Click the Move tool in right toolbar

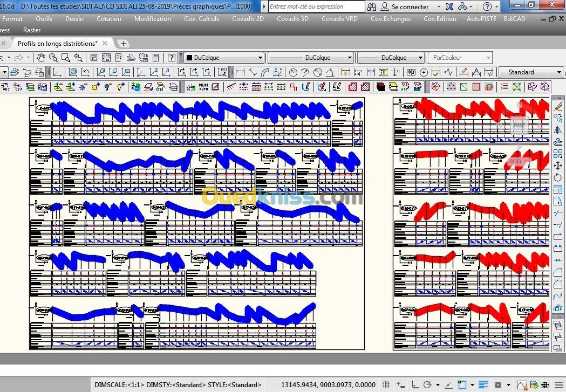click(x=558, y=166)
